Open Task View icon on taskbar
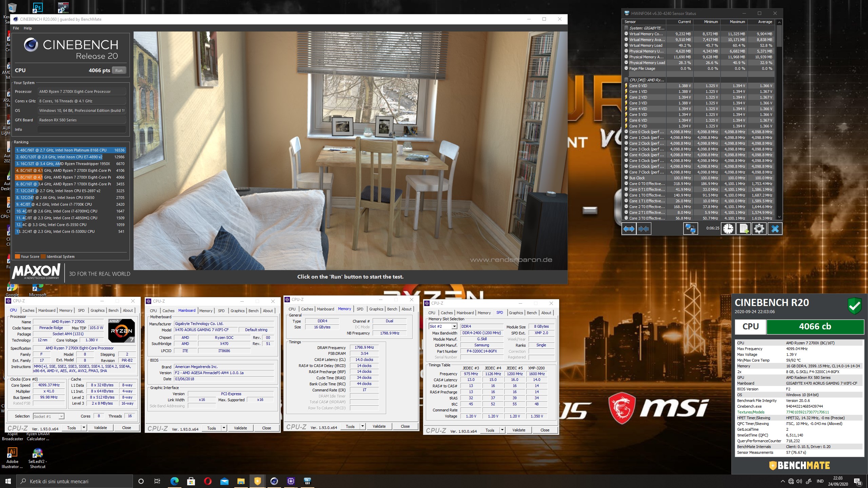Screen dimensions: 868x488 click(x=157, y=481)
